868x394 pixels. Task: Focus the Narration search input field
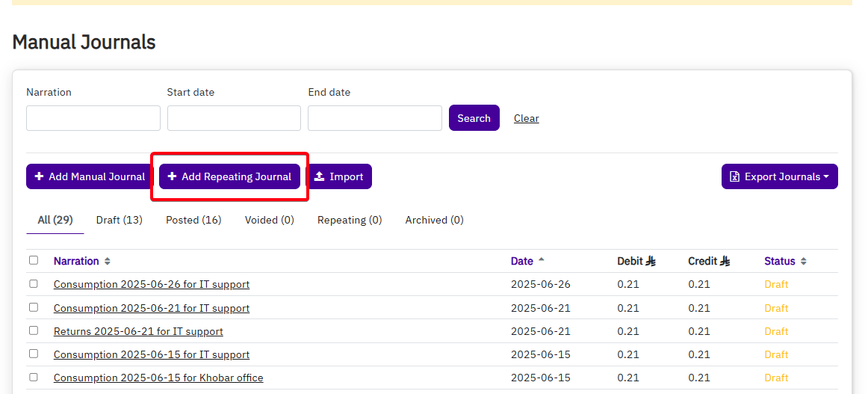(x=93, y=118)
